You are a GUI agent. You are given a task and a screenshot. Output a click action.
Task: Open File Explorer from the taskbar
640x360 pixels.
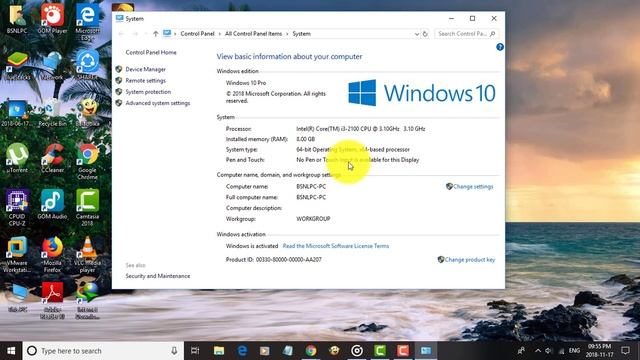pyautogui.click(x=219, y=351)
